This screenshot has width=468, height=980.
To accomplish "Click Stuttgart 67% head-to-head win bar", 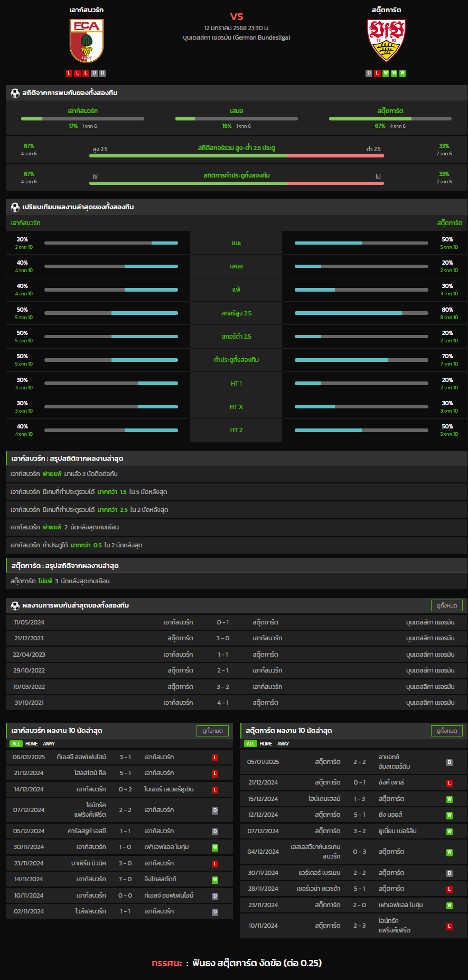I will tap(390, 118).
